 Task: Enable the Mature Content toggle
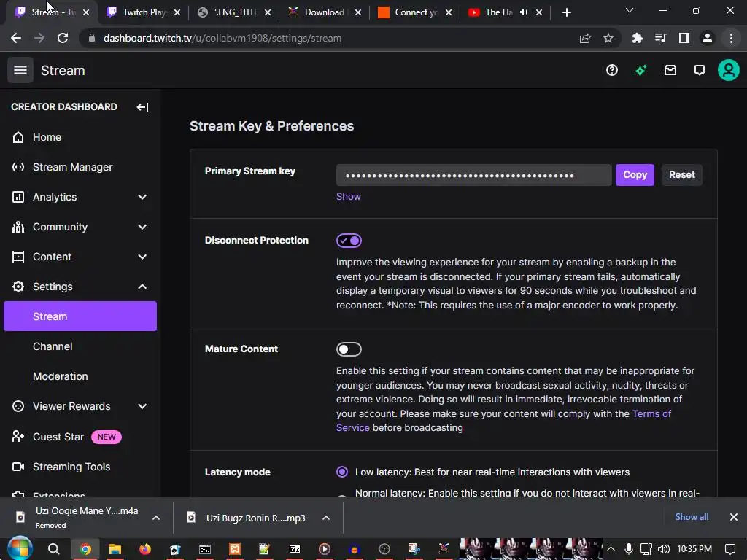349,349
